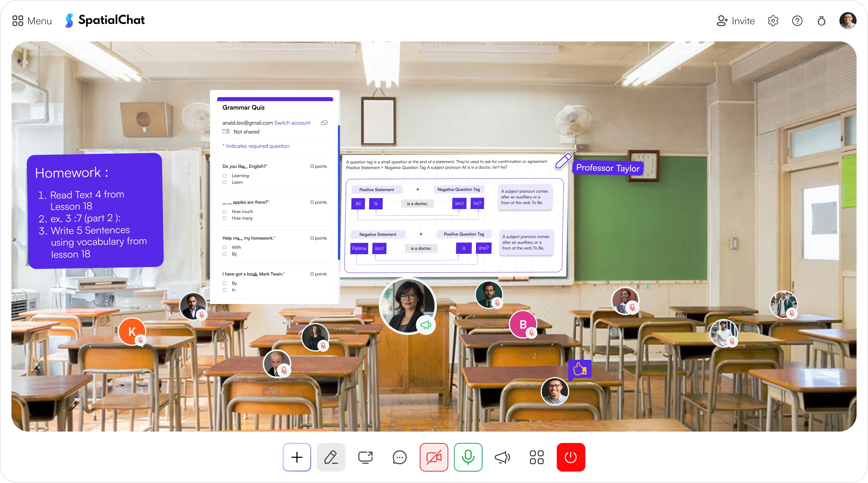Viewport: 868px width, 483px height.
Task: Open the settings gear icon
Action: (x=773, y=21)
